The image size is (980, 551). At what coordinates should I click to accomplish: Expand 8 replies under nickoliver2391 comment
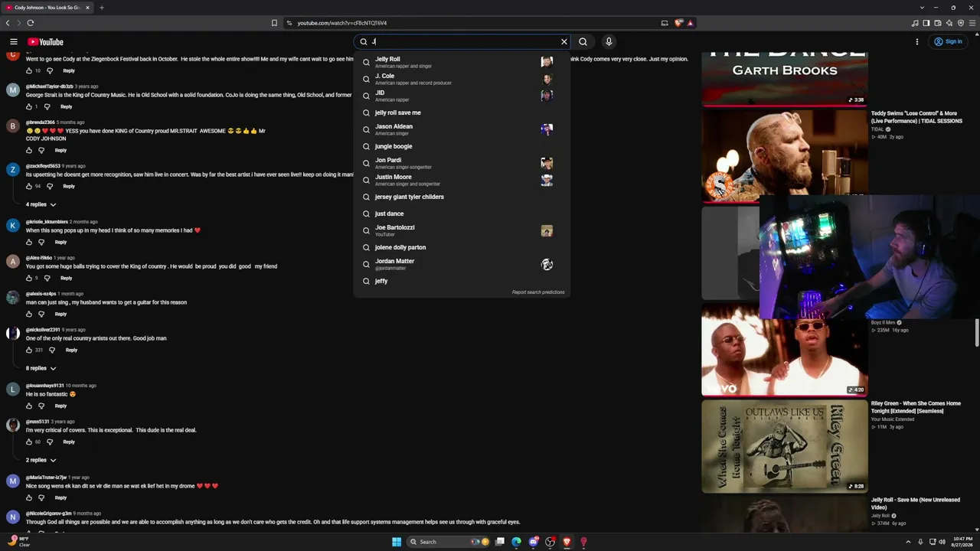41,368
